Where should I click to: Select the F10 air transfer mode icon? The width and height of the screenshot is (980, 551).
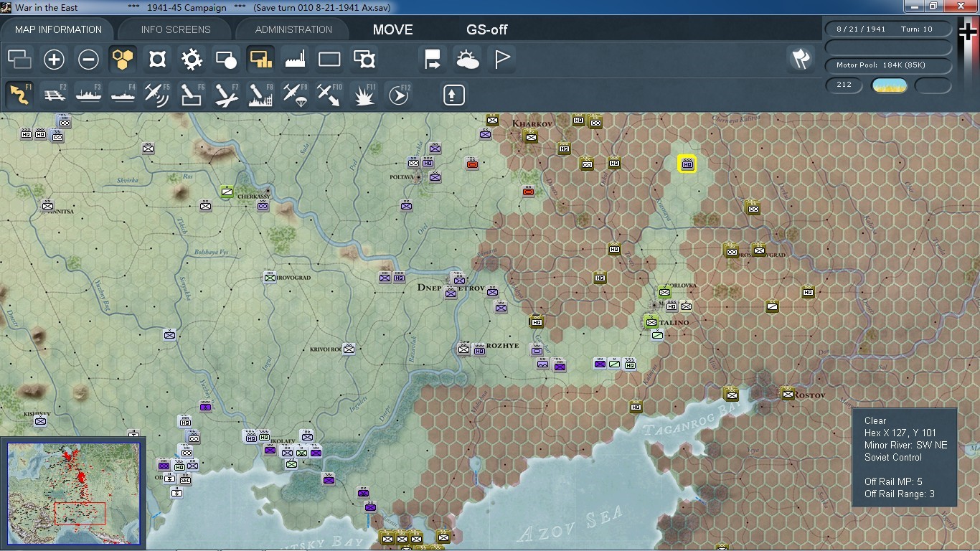click(329, 95)
